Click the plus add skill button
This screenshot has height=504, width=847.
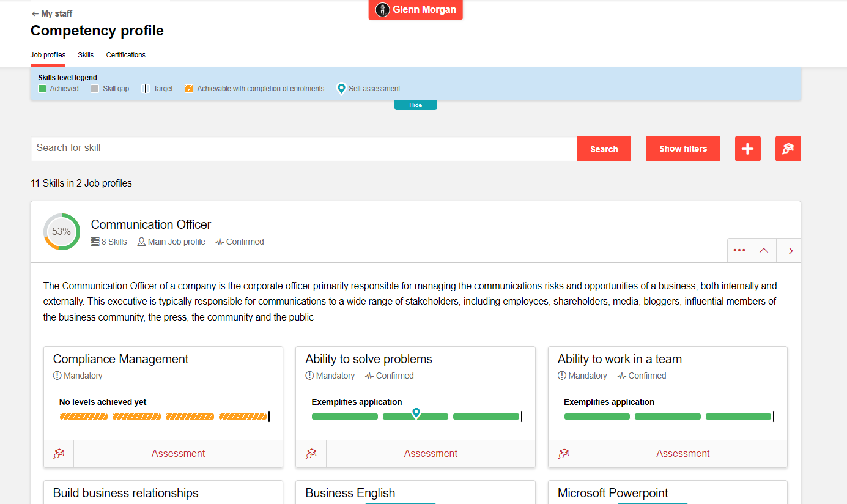point(747,149)
